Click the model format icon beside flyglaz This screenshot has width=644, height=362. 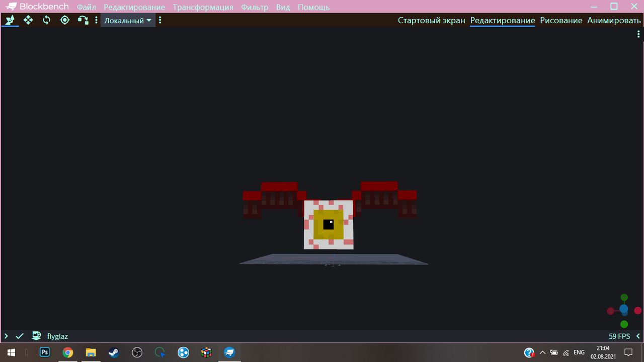(x=36, y=336)
